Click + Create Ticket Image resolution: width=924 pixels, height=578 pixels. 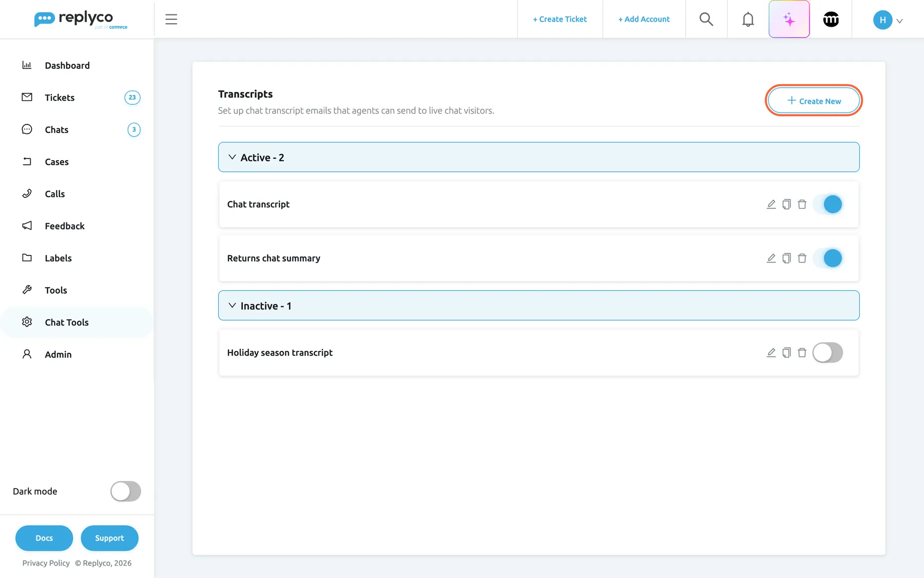(x=560, y=20)
